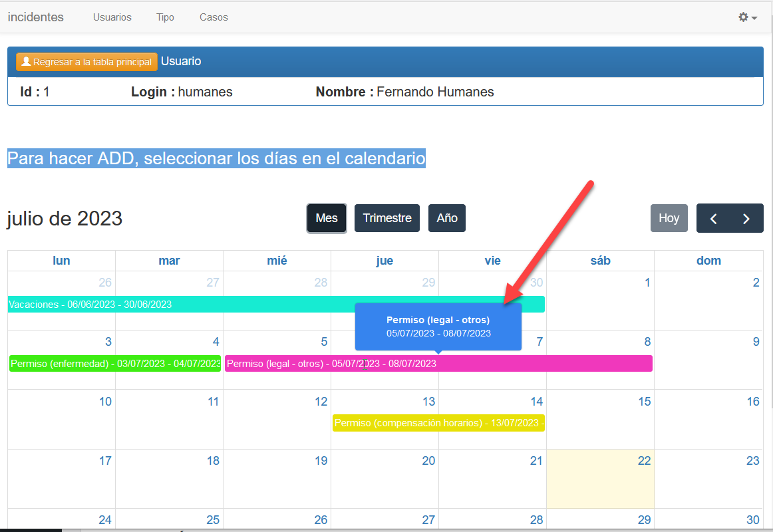Switch to Trimestre view

pos(387,218)
